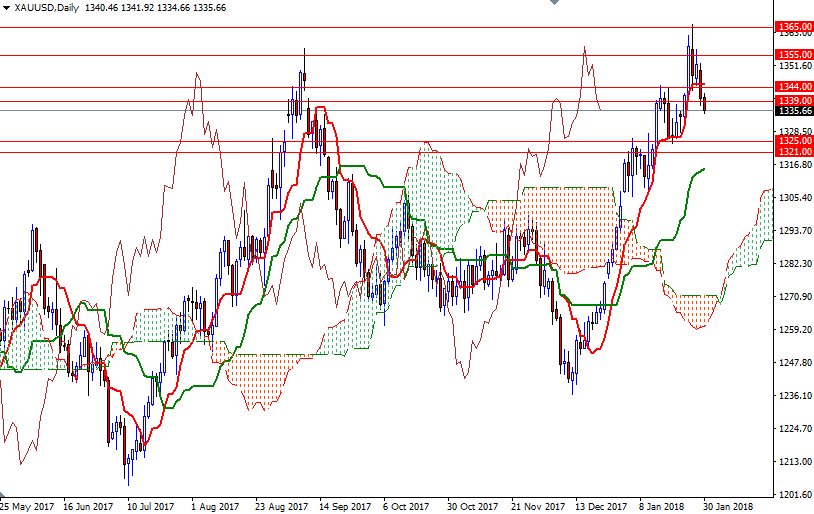Click the gray chart shift triangle at top
Screen dimensions: 814x514
coord(556,4)
